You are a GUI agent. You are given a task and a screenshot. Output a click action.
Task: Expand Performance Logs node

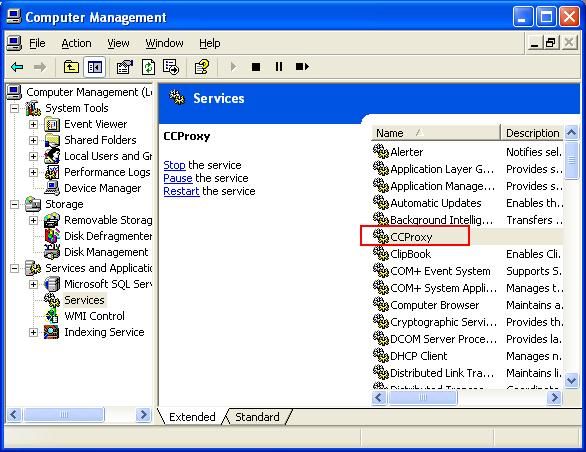[x=33, y=172]
